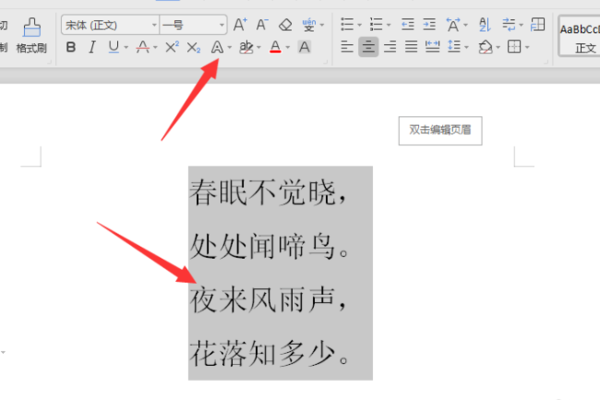Align text left in the paragraph group
This screenshot has height=400, width=600.
pyautogui.click(x=347, y=47)
